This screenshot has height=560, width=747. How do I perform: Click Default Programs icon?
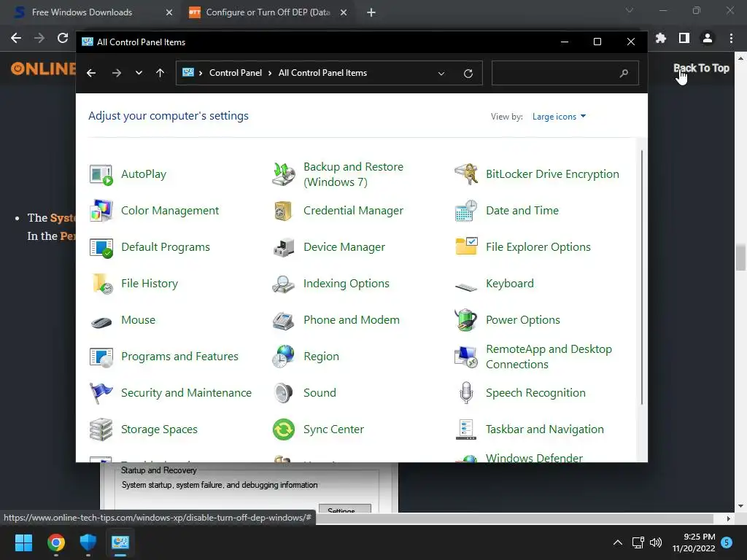(x=101, y=248)
